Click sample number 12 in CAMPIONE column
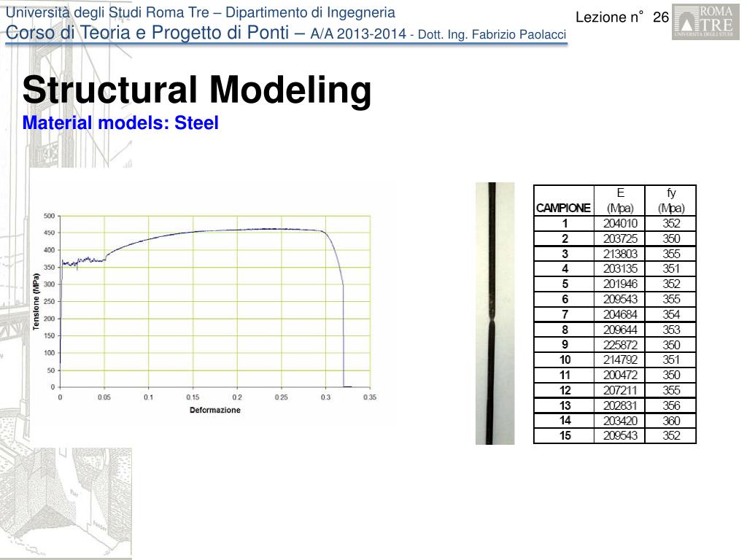747x560 pixels. pos(565,390)
